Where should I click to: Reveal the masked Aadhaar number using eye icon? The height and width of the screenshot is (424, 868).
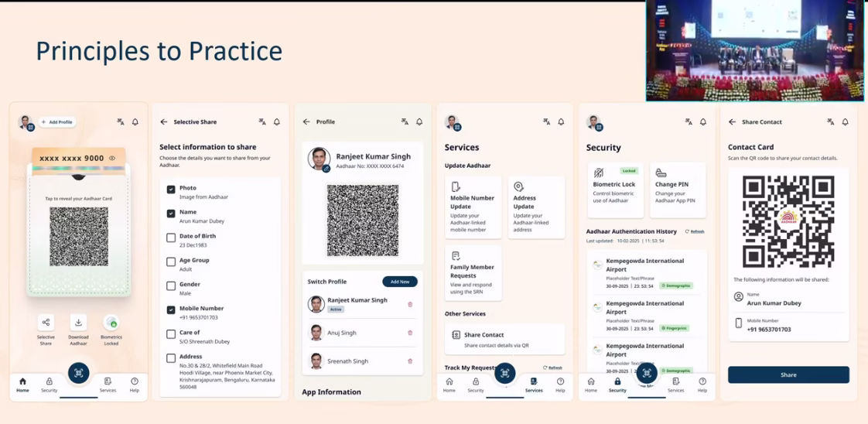(x=112, y=159)
